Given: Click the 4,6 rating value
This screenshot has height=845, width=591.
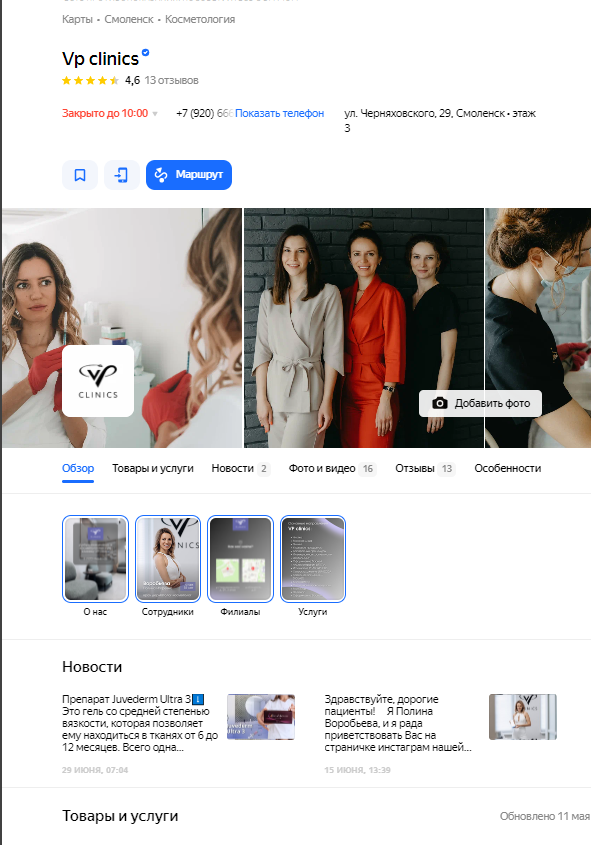Looking at the screenshot, I should 133,80.
